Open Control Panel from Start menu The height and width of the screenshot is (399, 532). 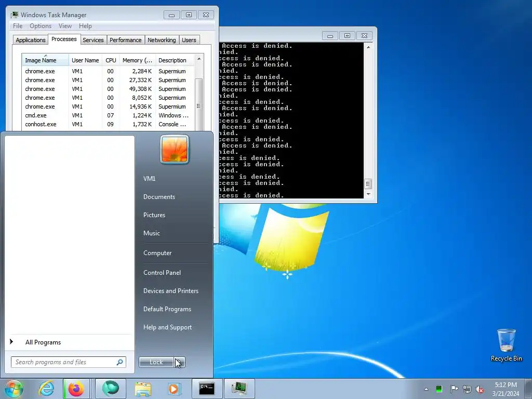pos(162,273)
